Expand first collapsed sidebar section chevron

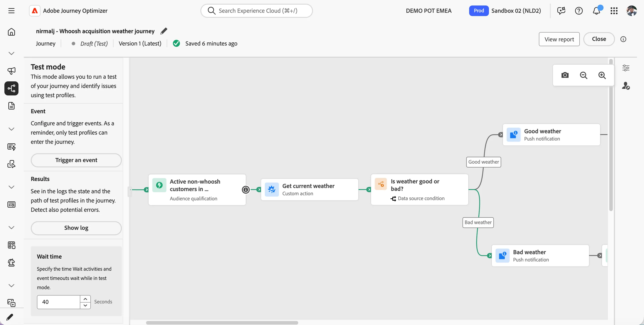click(x=11, y=53)
